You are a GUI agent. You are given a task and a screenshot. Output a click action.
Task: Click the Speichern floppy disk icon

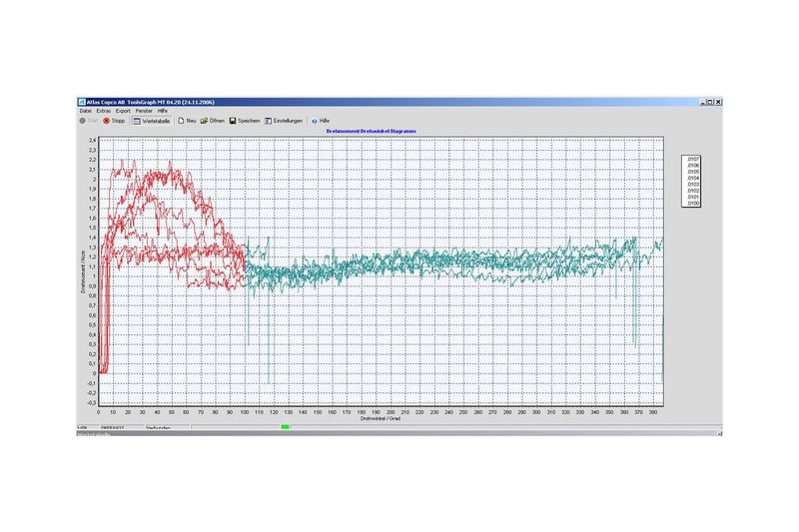click(x=233, y=121)
